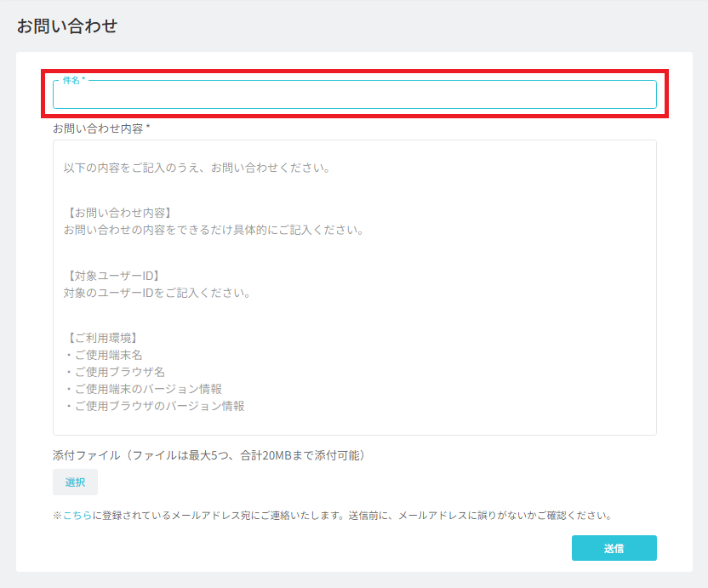Viewport: 708px width, 588px height.
Task: Click the ご使用端末名 placeholder bullet
Action: [103, 355]
